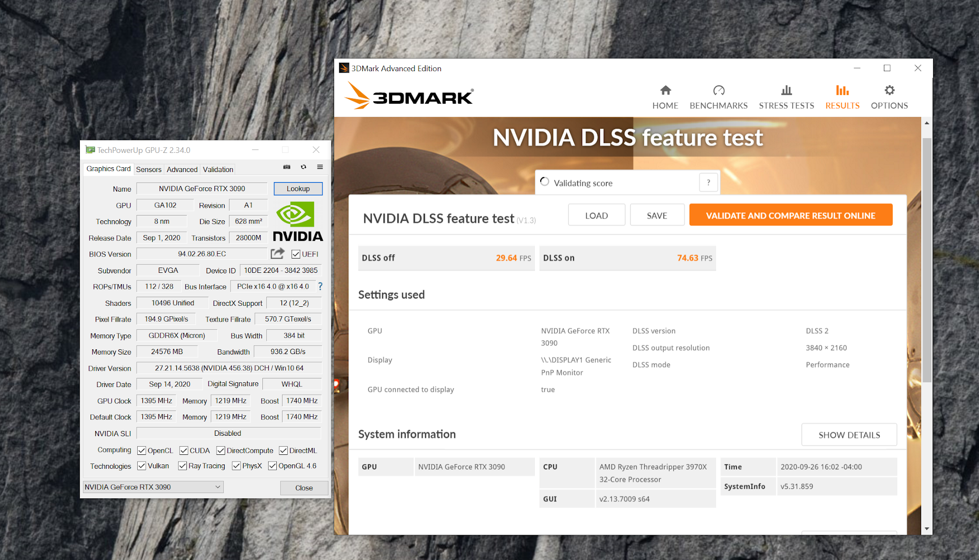Click the Name field showing RTX 3090
This screenshot has width=979, height=560.
[202, 189]
